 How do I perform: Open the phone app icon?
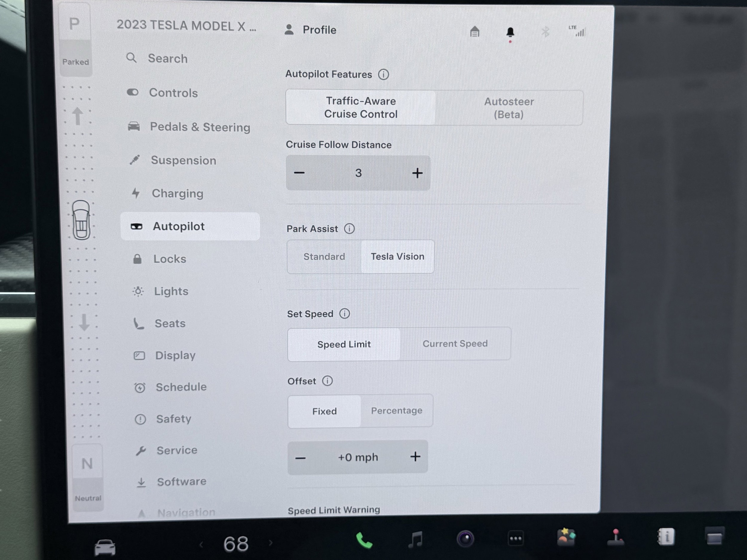pyautogui.click(x=364, y=540)
